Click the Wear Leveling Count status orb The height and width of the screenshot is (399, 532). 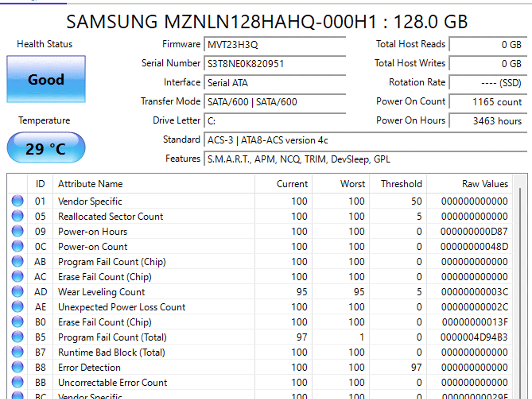tap(18, 291)
